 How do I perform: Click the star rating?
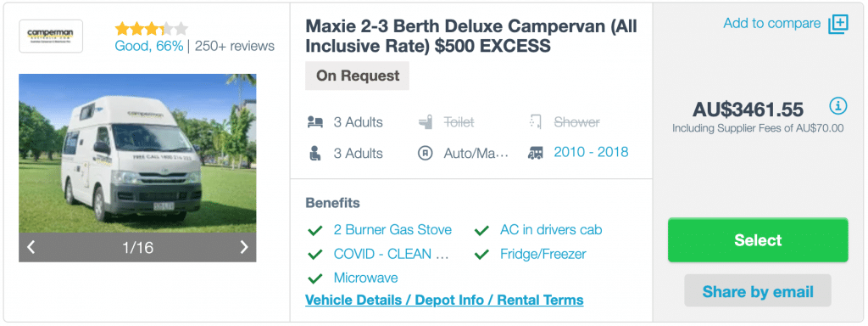pos(151,28)
